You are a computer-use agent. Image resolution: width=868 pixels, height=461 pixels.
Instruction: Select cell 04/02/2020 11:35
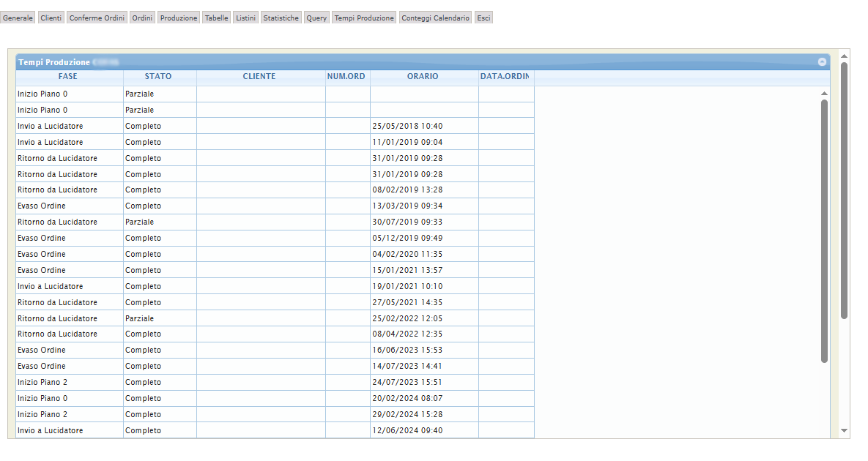(x=424, y=254)
